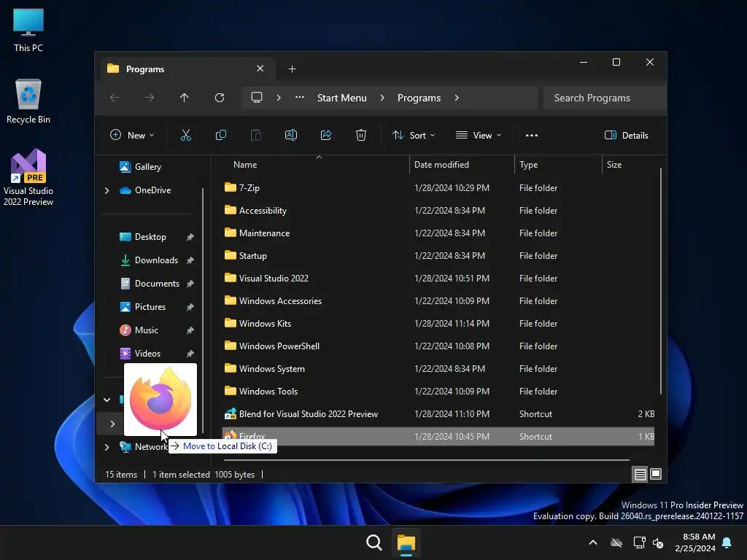Open notification bell in taskbar
Image resolution: width=747 pixels, height=560 pixels.
(x=727, y=542)
